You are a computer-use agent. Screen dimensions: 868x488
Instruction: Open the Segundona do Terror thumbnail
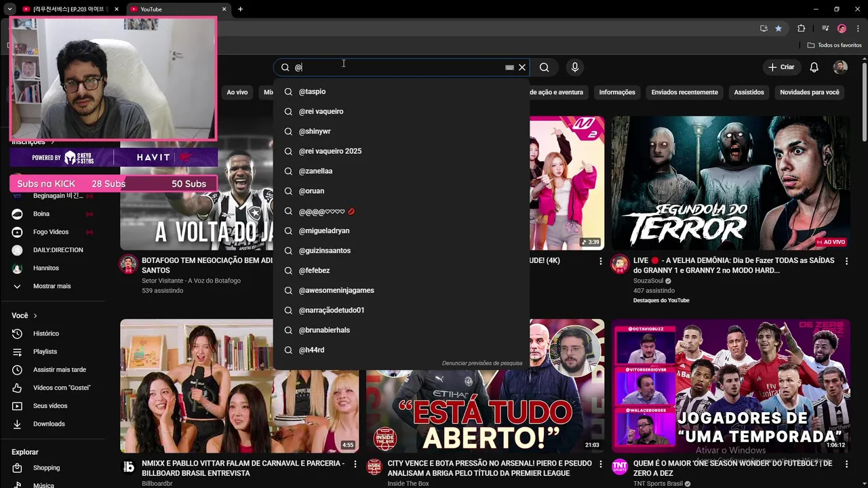[731, 183]
